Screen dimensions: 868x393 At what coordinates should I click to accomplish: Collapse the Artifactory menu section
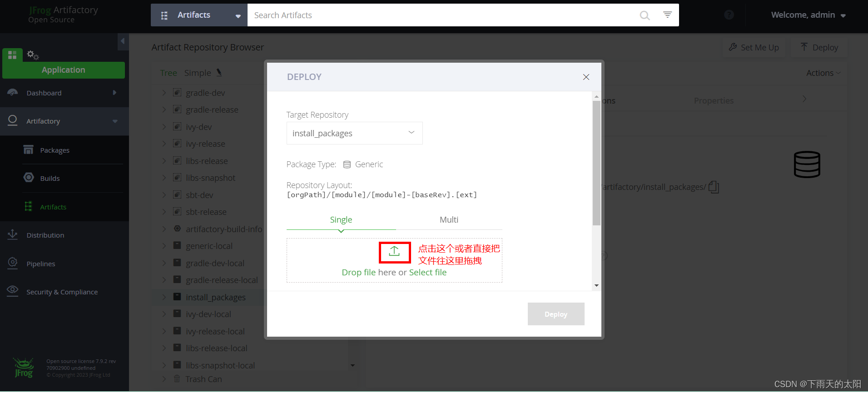64,121
